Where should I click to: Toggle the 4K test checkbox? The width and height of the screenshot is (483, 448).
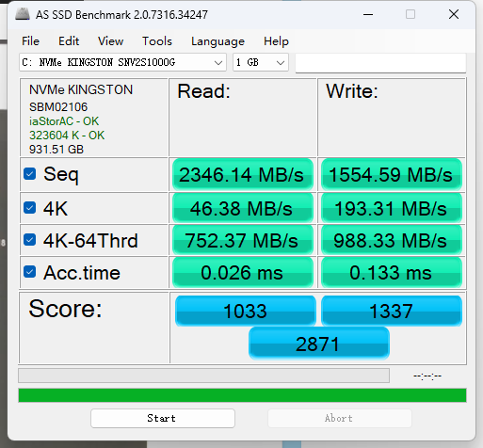[x=30, y=208]
